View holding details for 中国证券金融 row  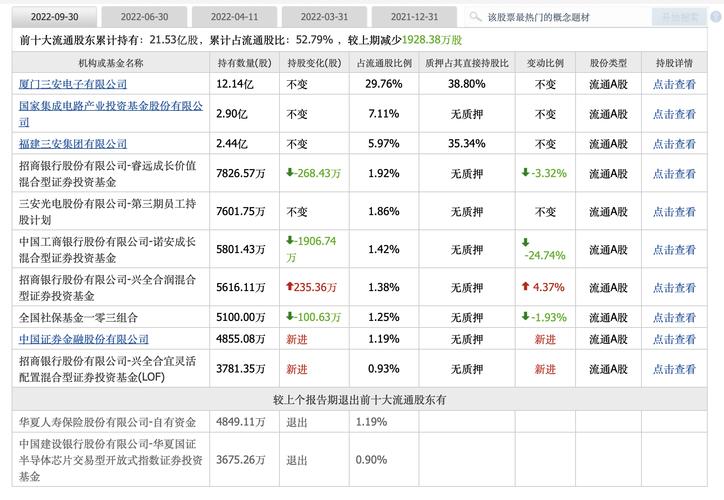[674, 339]
